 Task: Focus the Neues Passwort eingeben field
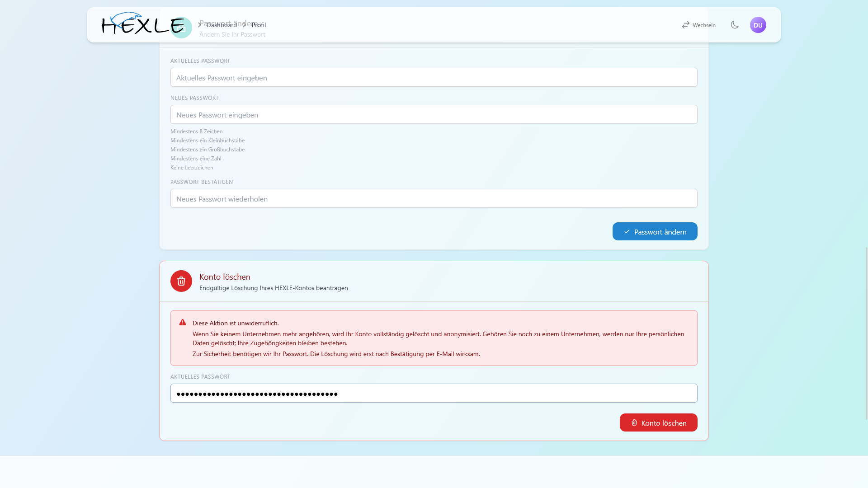pyautogui.click(x=434, y=114)
